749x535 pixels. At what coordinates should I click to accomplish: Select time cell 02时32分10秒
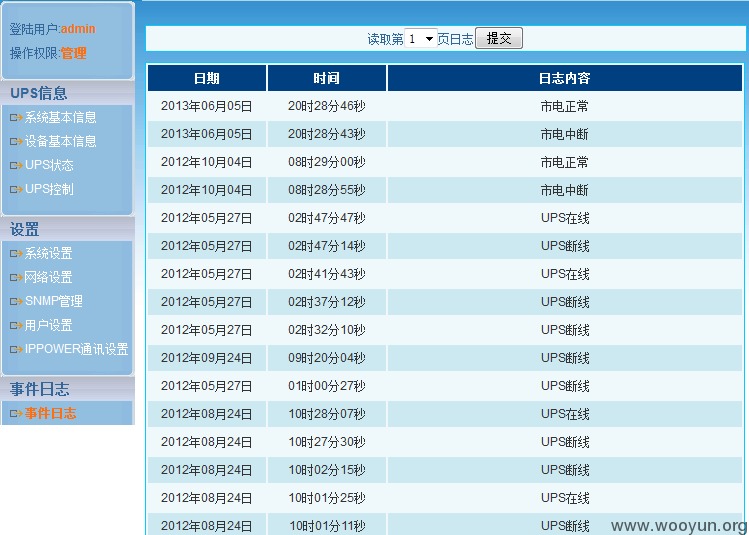point(327,330)
